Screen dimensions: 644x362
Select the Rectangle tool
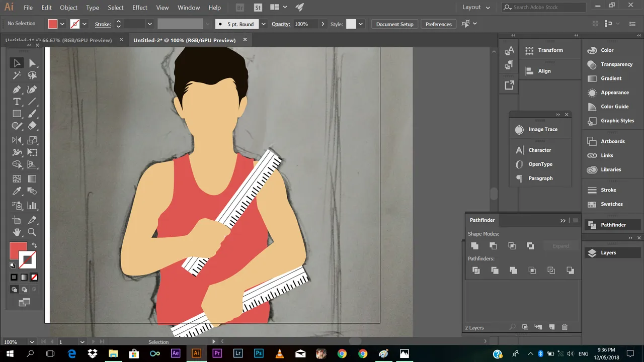[x=17, y=114]
